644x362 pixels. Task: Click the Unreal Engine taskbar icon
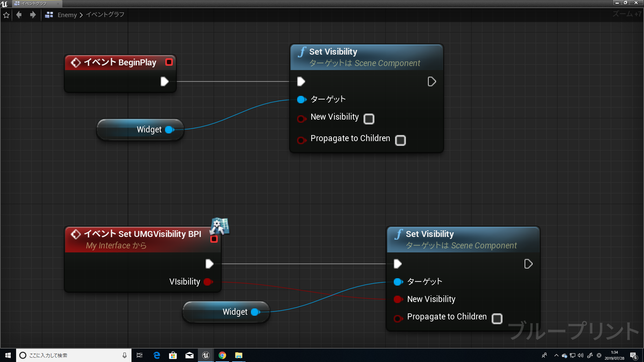tap(206, 355)
